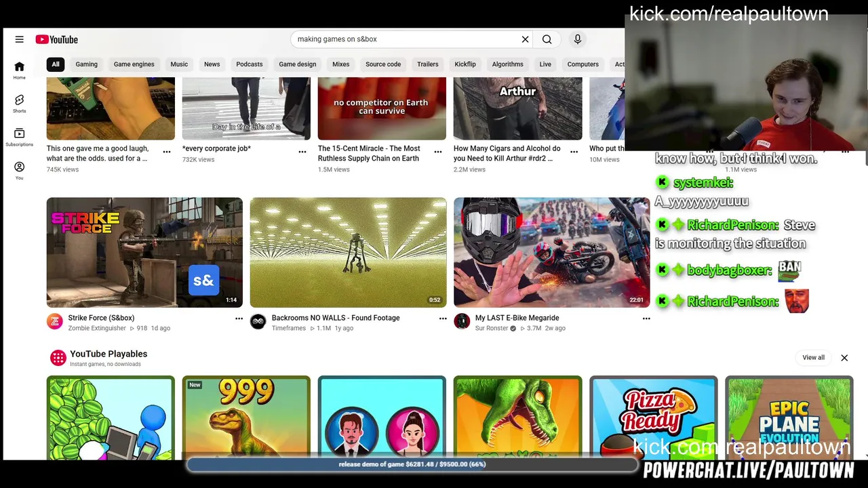This screenshot has width=868, height=488.
Task: Open Shorts in the sidebar
Action: [19, 103]
